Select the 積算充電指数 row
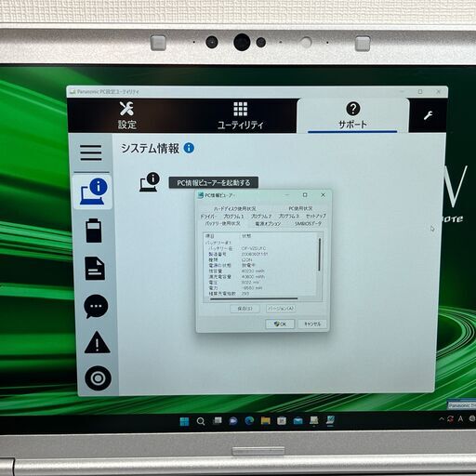 260,293
